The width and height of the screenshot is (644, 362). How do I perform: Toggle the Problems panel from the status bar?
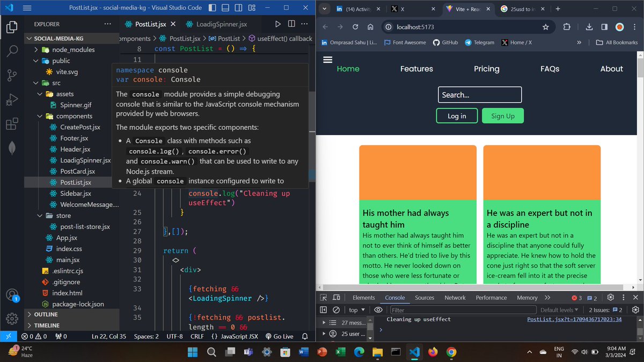pyautogui.click(x=33, y=336)
